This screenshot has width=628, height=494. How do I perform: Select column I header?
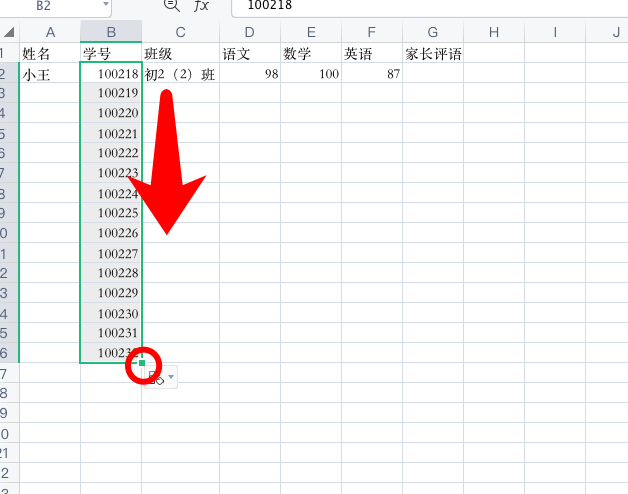click(x=555, y=32)
